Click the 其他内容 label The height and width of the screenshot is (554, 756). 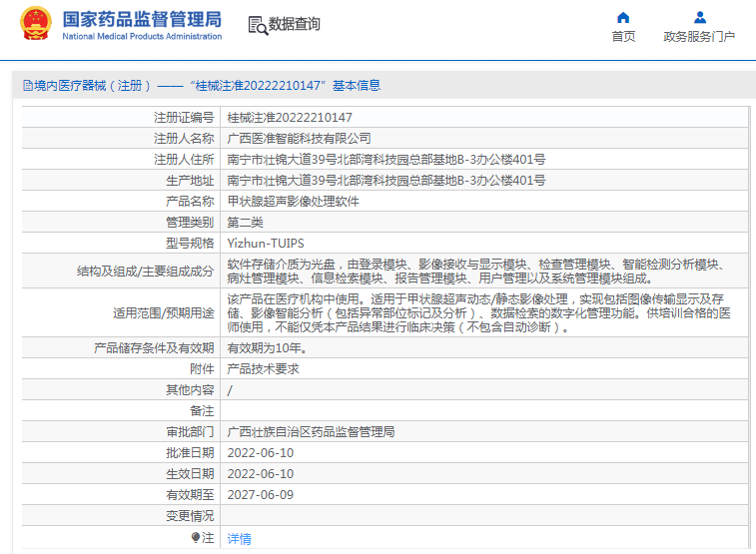tap(190, 390)
